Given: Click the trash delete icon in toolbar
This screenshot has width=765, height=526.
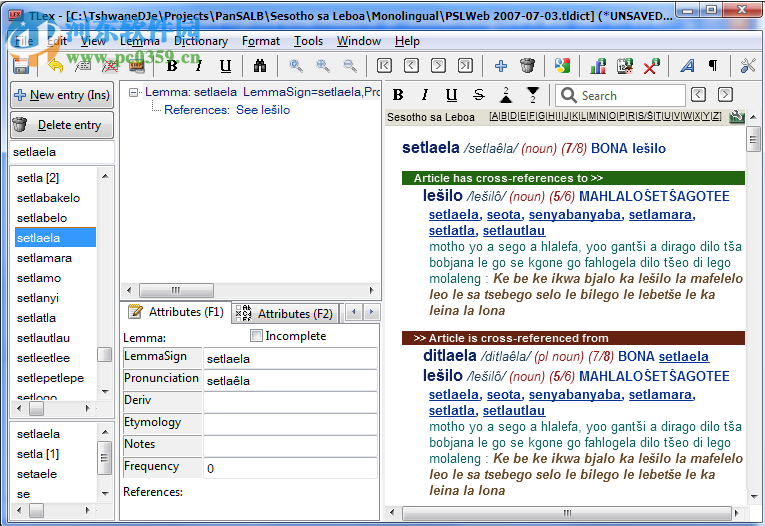Looking at the screenshot, I should click(528, 67).
